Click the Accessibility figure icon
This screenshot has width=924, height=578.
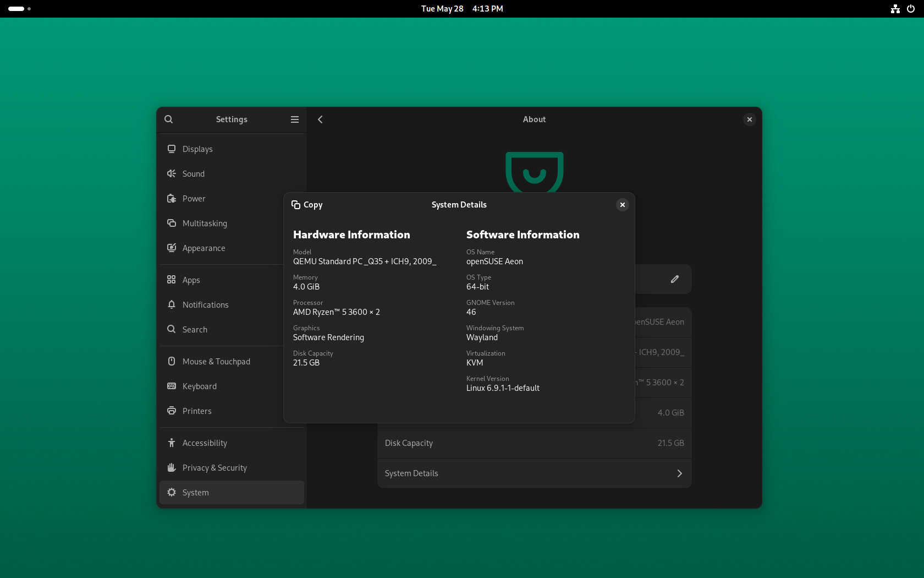[x=172, y=443]
